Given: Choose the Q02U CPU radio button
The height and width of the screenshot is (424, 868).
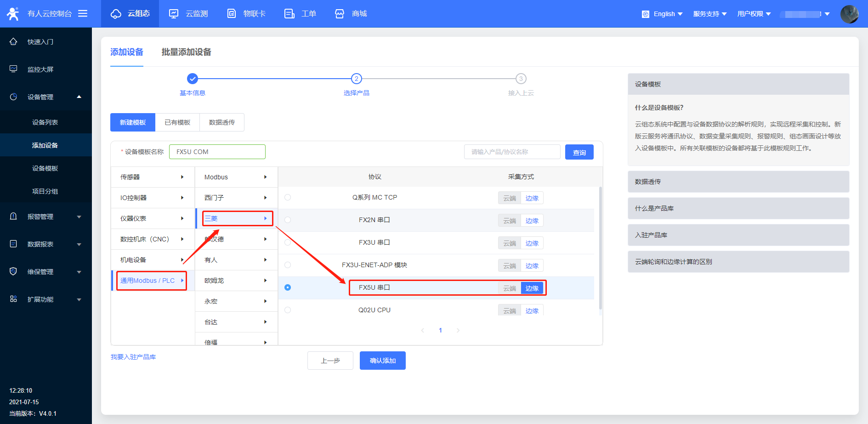Looking at the screenshot, I should coord(288,310).
